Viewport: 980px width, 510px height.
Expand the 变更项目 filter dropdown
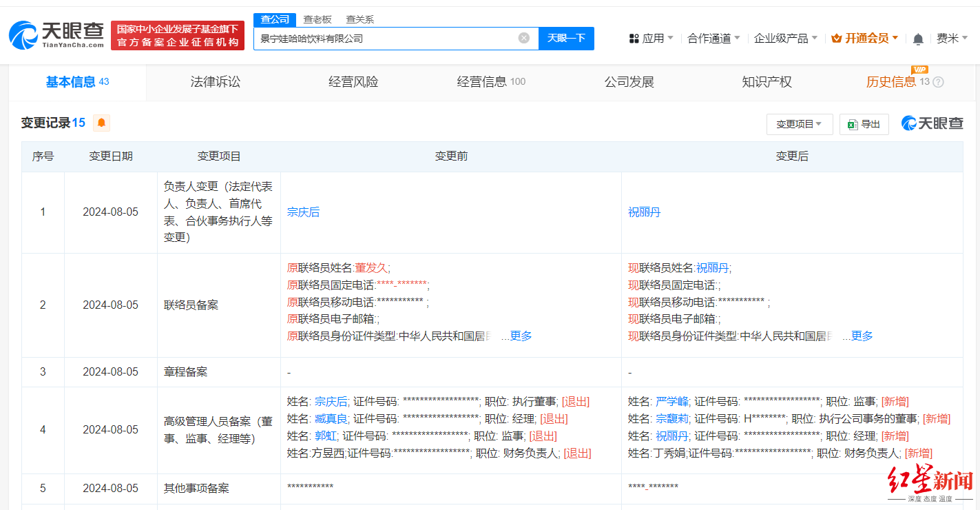pyautogui.click(x=800, y=124)
